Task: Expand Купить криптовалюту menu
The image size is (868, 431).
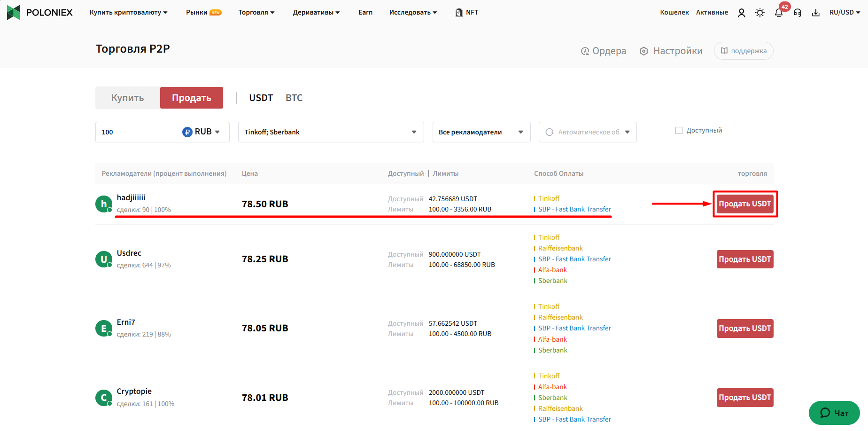Action: coord(128,12)
